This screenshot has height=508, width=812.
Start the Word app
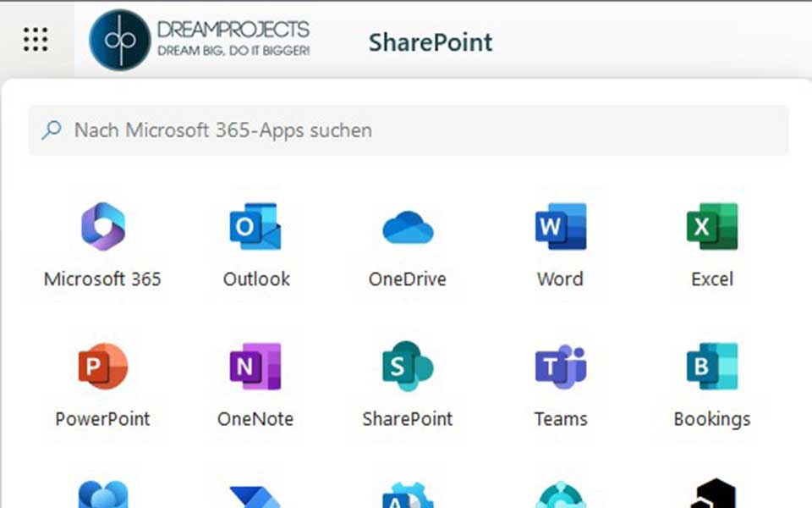(560, 246)
